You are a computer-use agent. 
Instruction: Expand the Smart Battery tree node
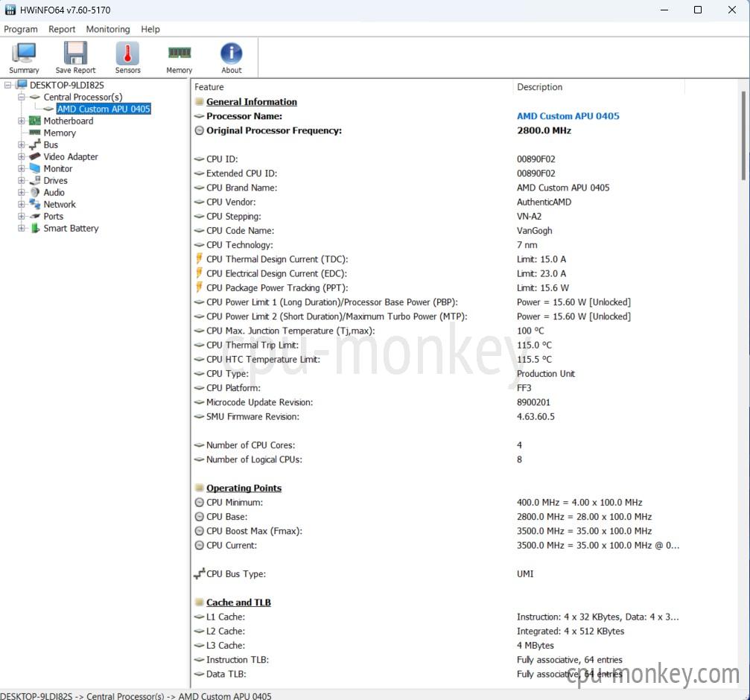pos(22,228)
